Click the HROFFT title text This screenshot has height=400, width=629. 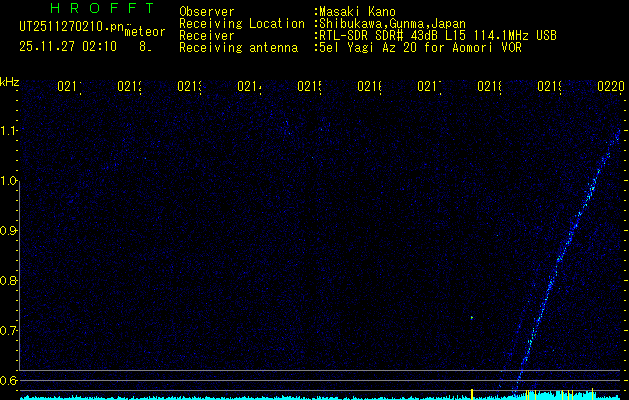point(103,8)
